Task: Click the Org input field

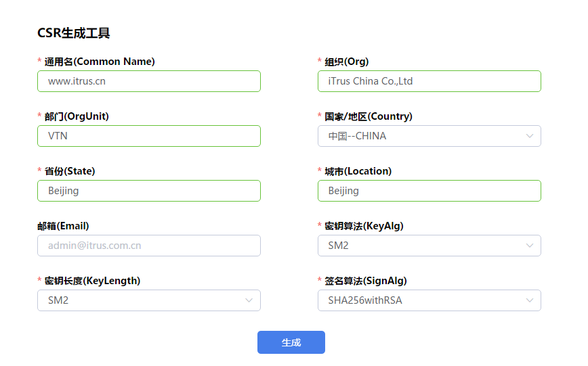Action: 429,81
